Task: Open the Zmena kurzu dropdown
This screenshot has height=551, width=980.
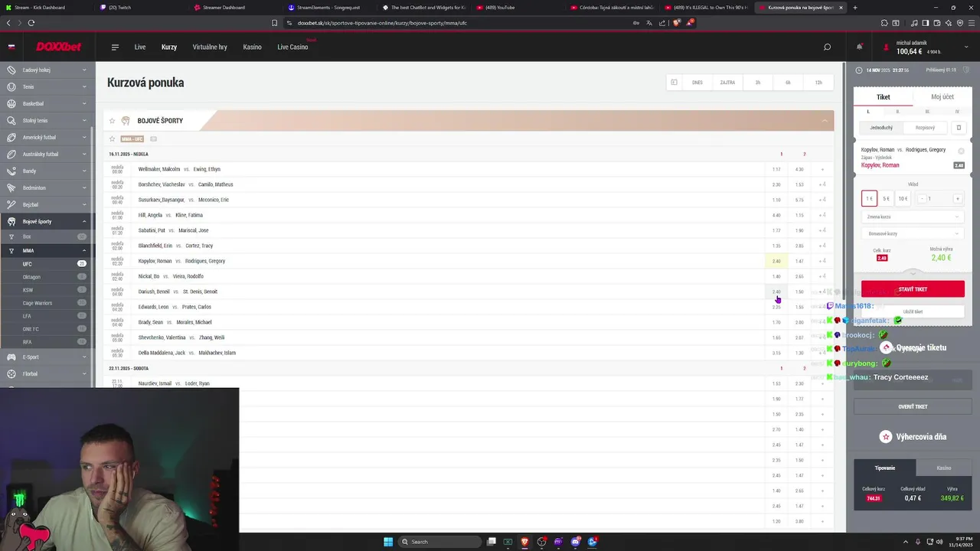Action: (913, 217)
